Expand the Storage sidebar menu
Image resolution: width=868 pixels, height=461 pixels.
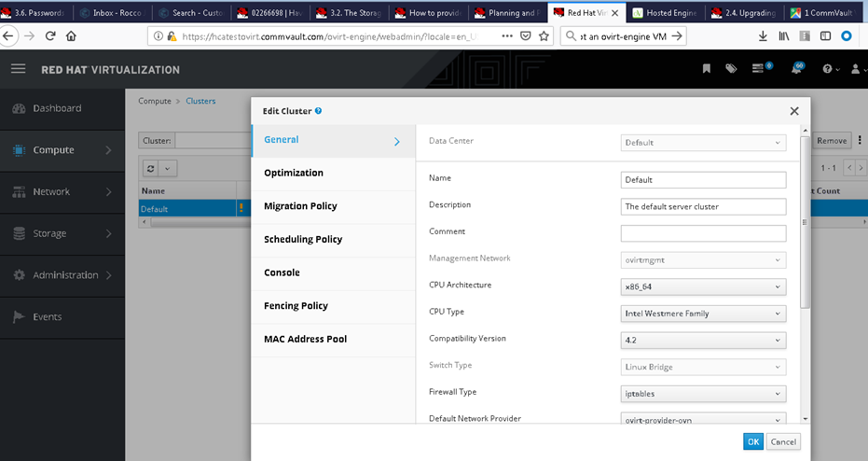(62, 234)
